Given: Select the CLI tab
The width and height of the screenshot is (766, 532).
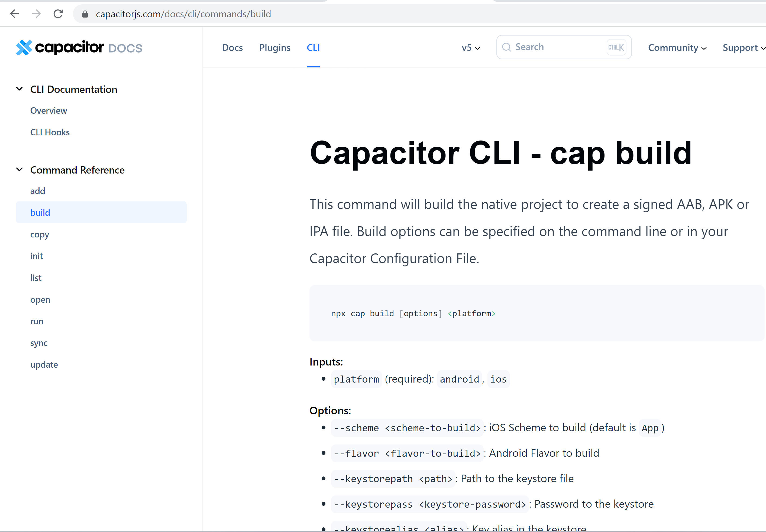Looking at the screenshot, I should 313,48.
